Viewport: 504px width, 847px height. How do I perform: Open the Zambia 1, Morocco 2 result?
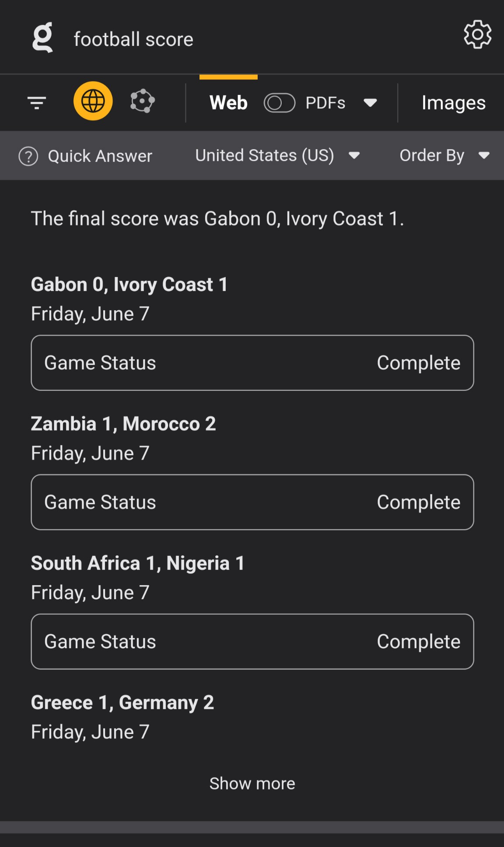click(123, 424)
